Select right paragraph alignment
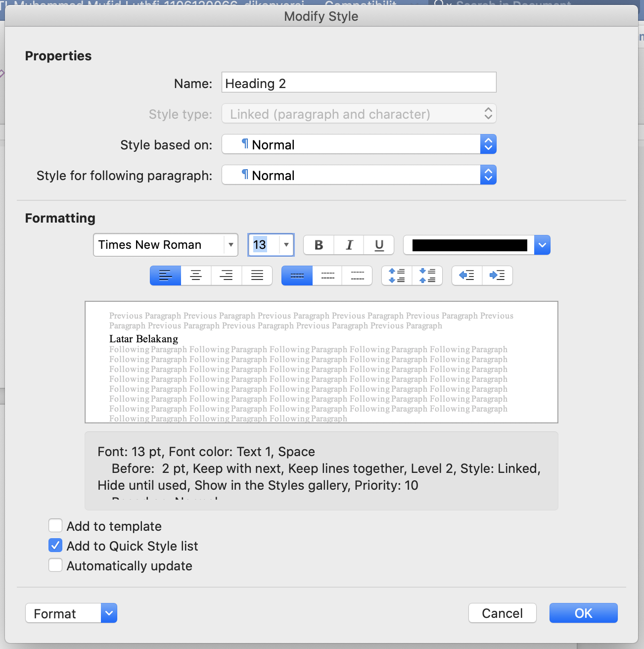 [x=227, y=276]
